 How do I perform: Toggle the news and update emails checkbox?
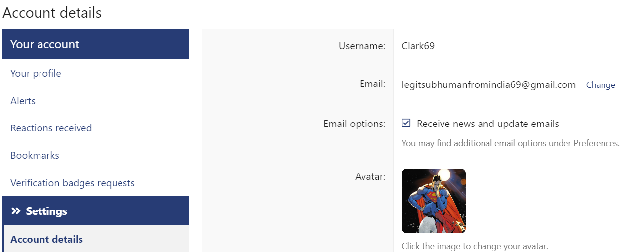(x=406, y=123)
